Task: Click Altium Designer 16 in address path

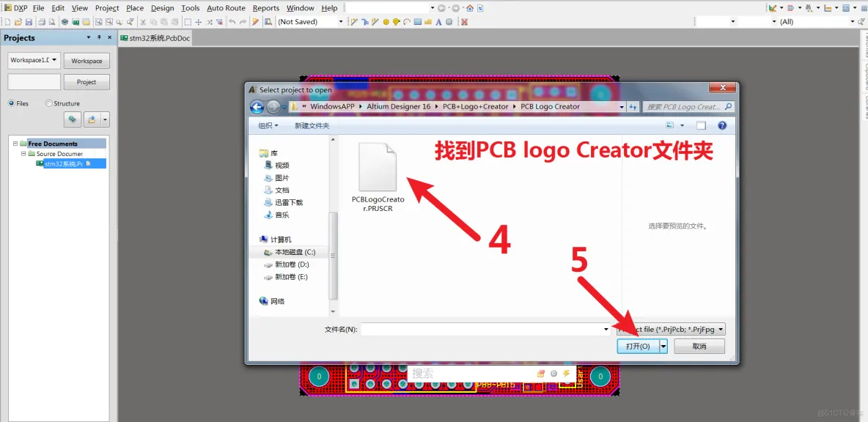Action: point(399,106)
